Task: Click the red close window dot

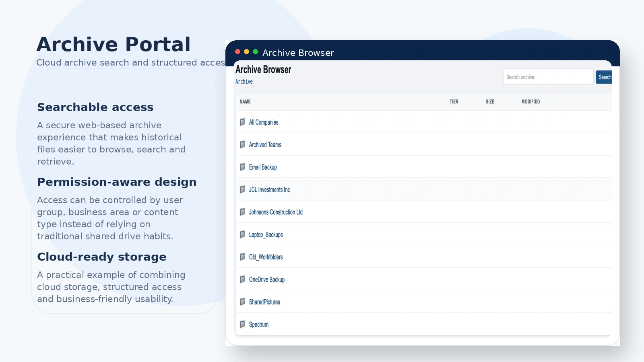Action: tap(238, 52)
